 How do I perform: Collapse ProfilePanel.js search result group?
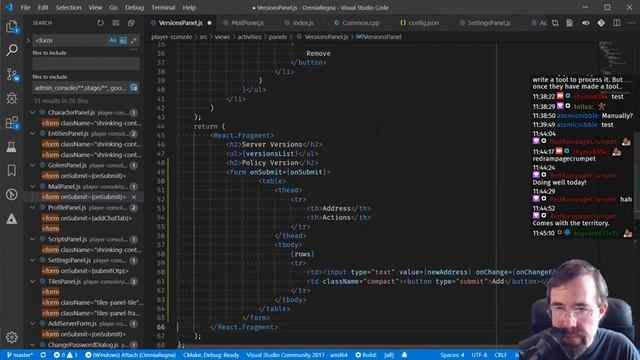(x=33, y=207)
